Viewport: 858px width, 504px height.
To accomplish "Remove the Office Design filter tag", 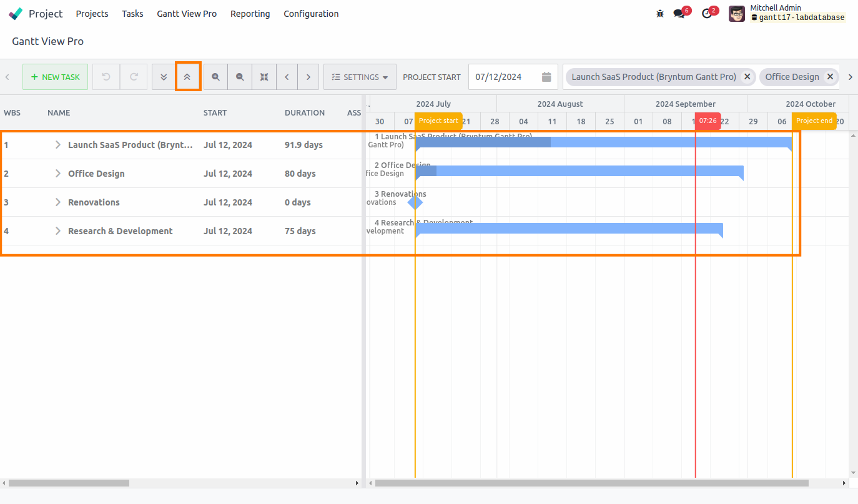I will 831,76.
